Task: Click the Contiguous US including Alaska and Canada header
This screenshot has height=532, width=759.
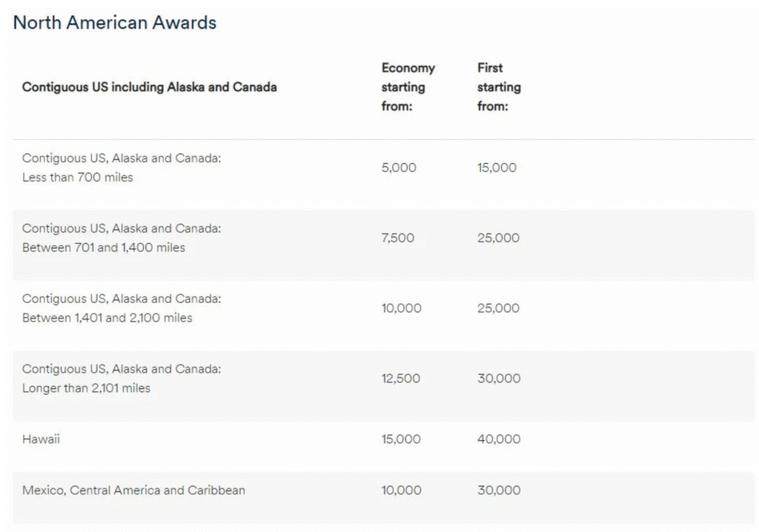Action: [x=149, y=87]
